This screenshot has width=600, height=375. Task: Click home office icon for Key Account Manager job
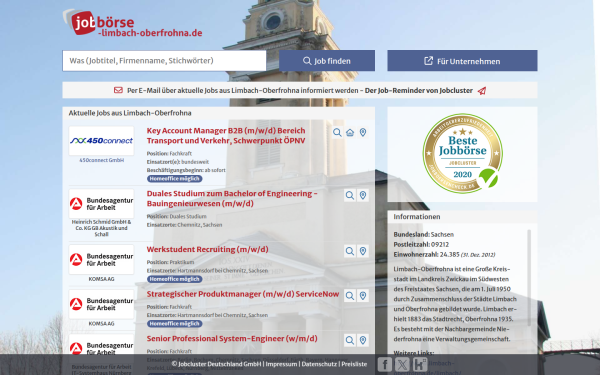(350, 132)
